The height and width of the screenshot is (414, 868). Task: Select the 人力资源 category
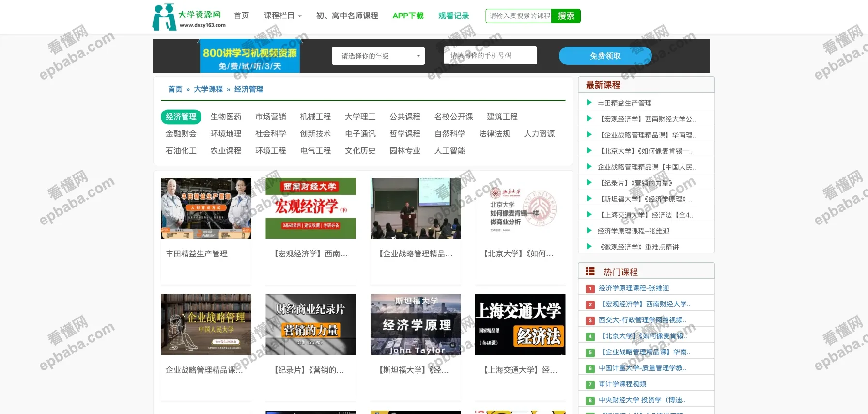point(539,134)
